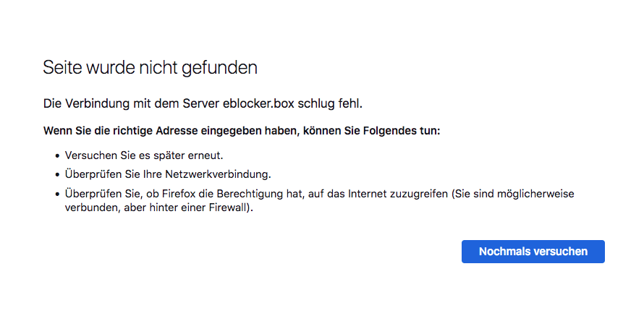Screen dimensions: 644x329
Task: Click the bold 'Wenn Sie die richtige Adresse' line
Action: [x=242, y=131]
